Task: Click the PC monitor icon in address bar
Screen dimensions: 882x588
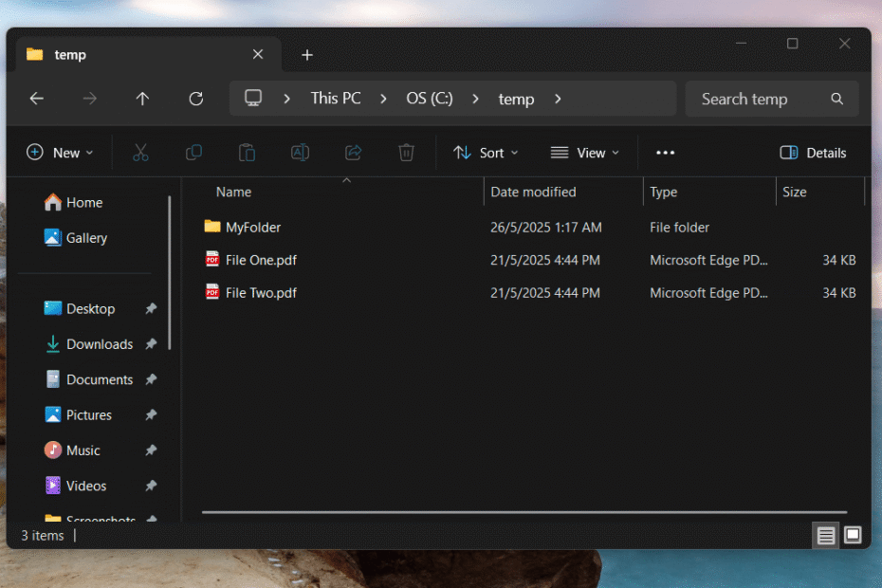Action: [253, 99]
